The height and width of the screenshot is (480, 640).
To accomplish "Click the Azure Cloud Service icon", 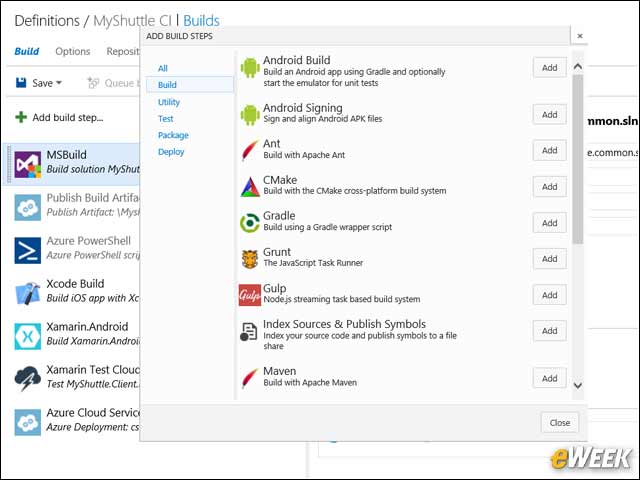I will point(28,422).
